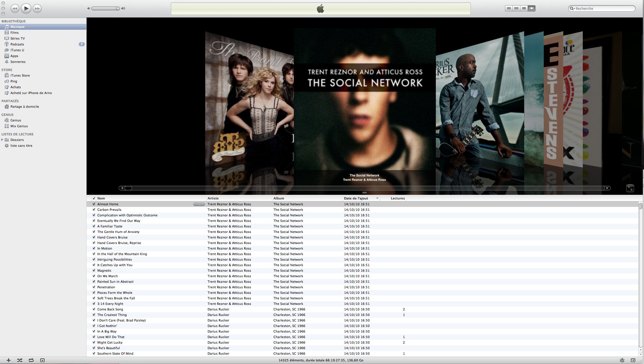Sort by the Lectures column header
Image resolution: width=644 pixels, height=364 pixels.
point(393,198)
